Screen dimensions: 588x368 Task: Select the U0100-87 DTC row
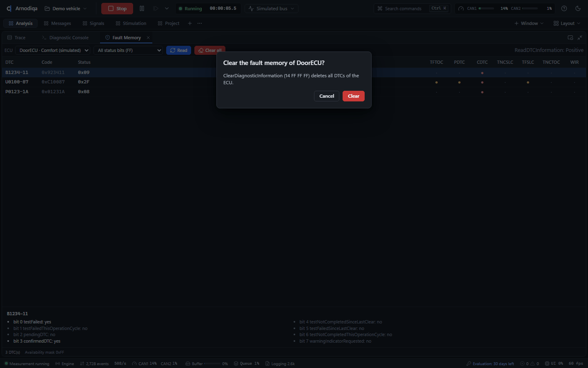294,82
